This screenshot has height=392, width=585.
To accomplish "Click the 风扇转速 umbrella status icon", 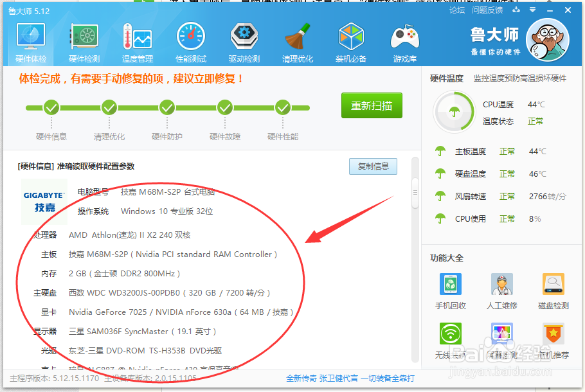I will point(440,196).
